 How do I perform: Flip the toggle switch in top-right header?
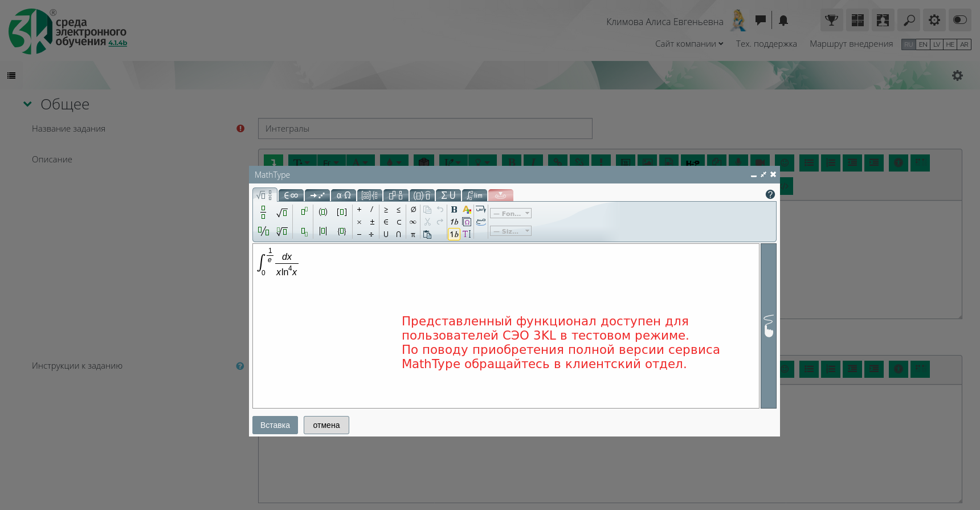click(959, 20)
